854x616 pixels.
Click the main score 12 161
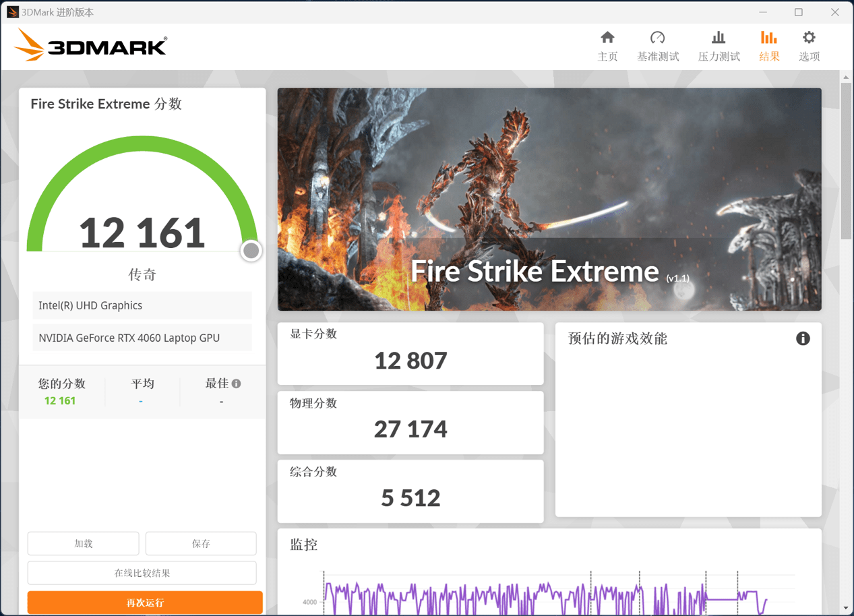point(142,233)
